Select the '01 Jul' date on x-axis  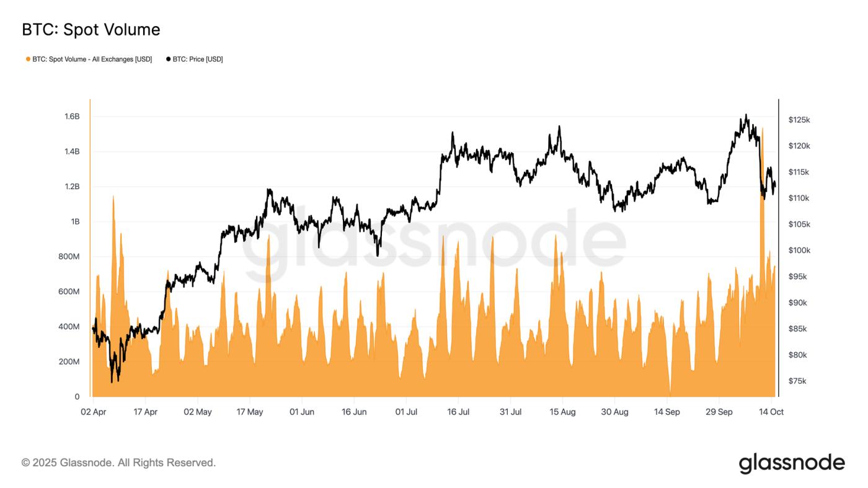point(406,412)
